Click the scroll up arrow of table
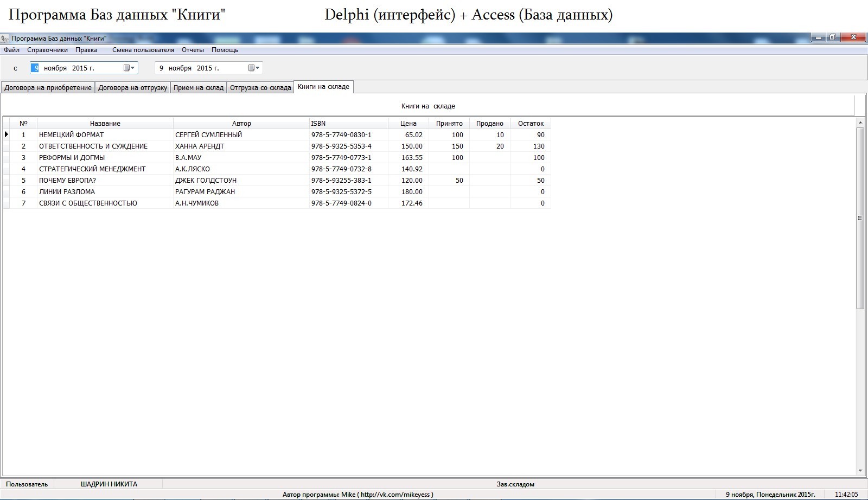Viewport: 868px width, 500px height. click(x=860, y=123)
